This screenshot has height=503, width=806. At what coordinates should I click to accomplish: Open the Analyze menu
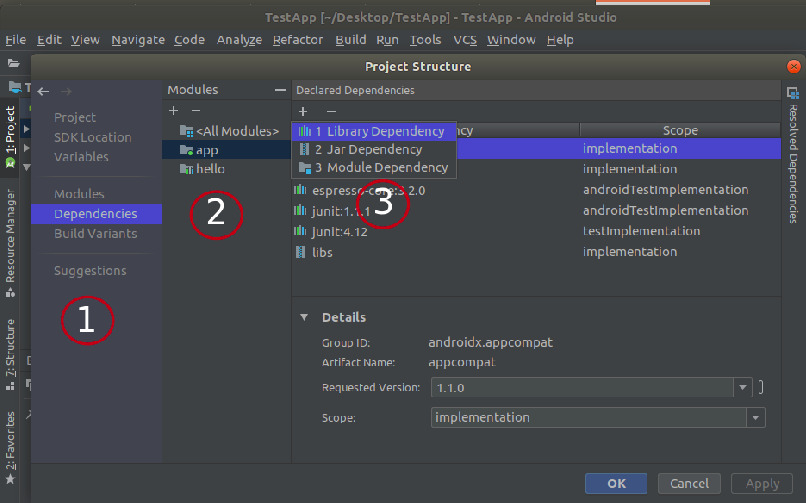(x=239, y=40)
